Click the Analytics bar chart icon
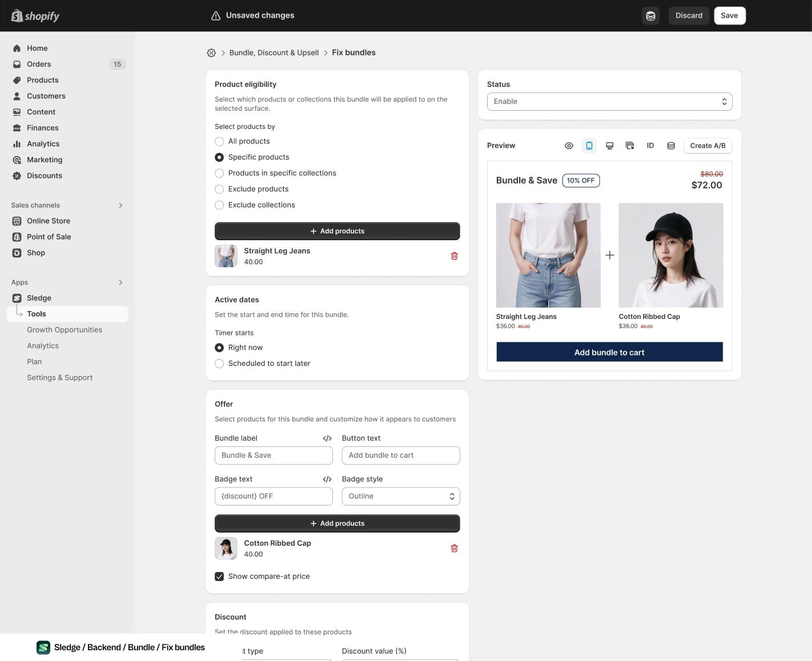This screenshot has height=661, width=812. coord(17,144)
